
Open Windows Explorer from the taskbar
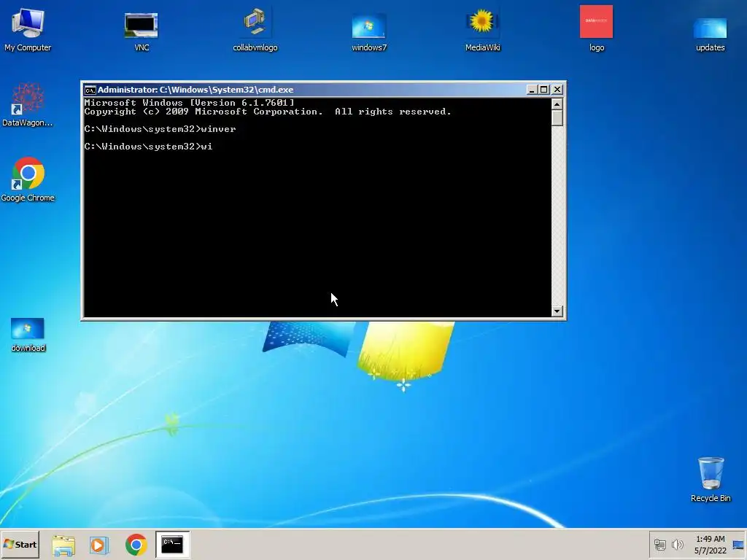pyautogui.click(x=63, y=545)
